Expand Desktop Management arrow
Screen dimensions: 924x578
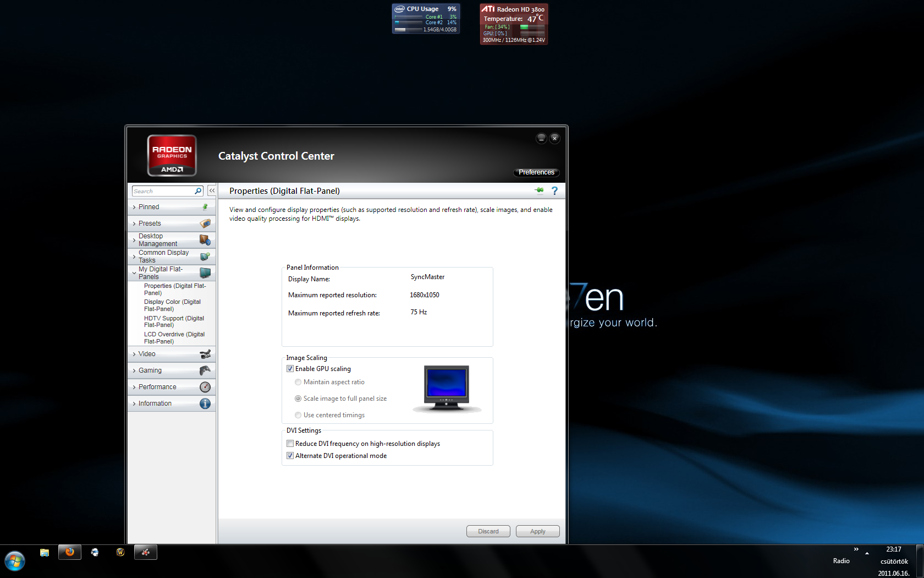coord(134,241)
